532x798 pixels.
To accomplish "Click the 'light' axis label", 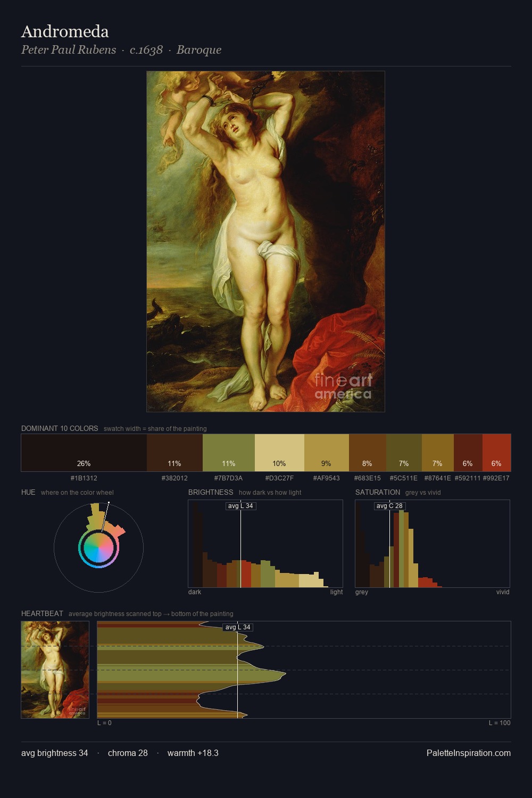I will pos(336,592).
